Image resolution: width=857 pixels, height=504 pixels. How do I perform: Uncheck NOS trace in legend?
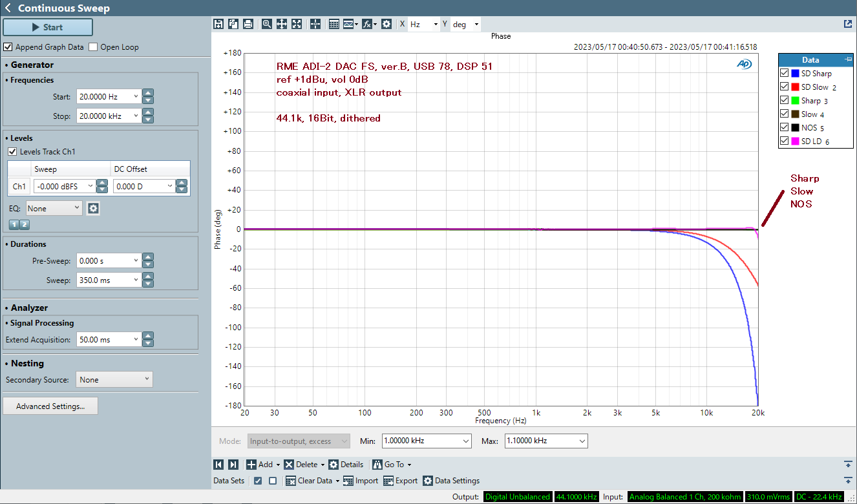pos(785,128)
